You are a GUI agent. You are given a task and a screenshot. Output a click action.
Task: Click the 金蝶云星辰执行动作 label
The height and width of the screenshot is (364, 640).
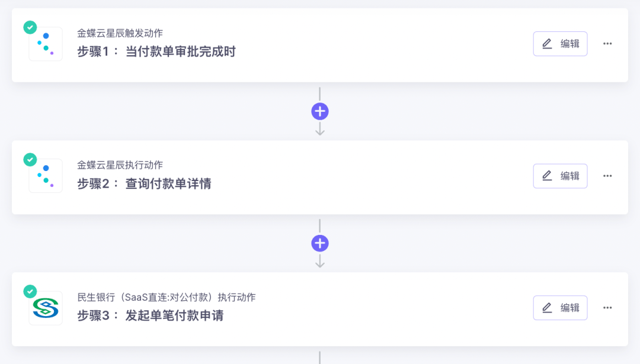[x=120, y=165]
